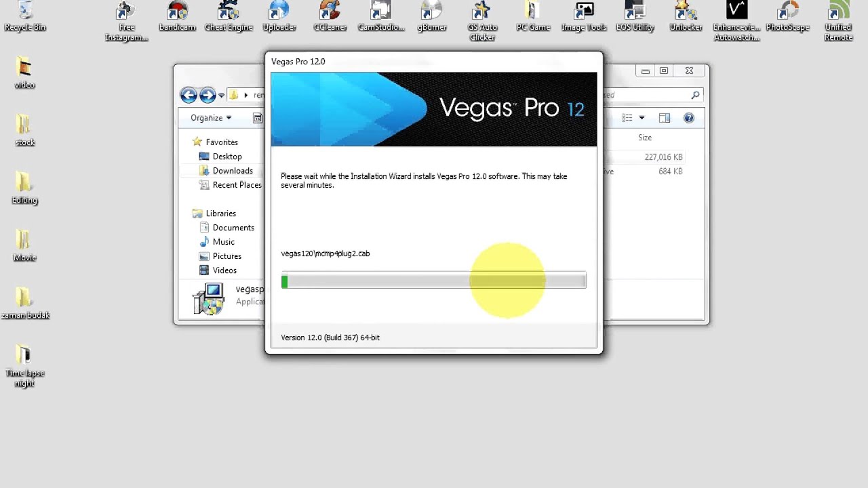Select the stock folder on desktop
The image size is (868, 488).
click(24, 131)
